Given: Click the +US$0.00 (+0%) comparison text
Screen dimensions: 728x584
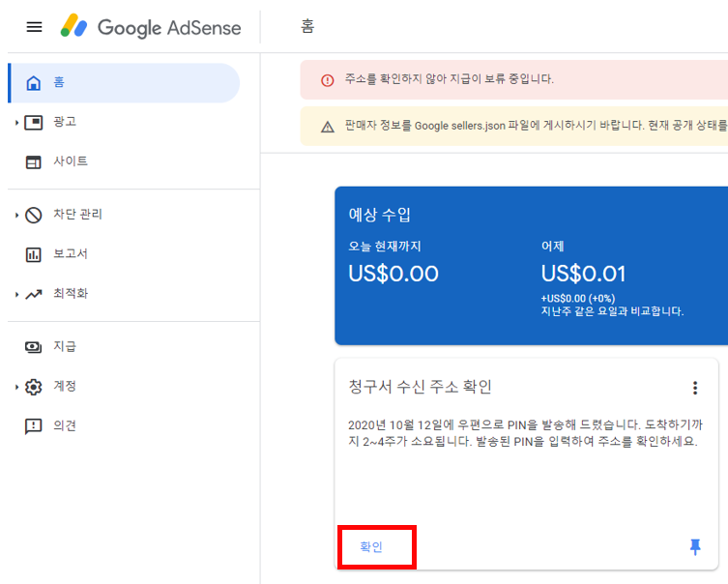Looking at the screenshot, I should point(577,299).
